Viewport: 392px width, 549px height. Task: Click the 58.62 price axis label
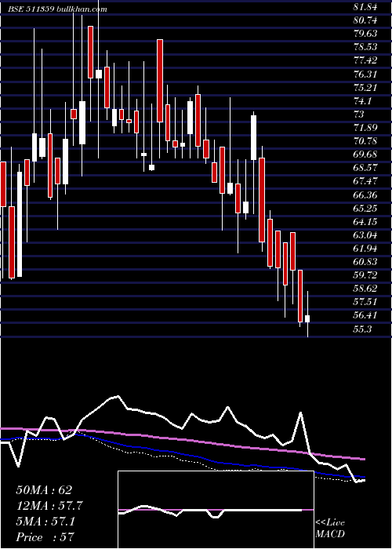(365, 289)
